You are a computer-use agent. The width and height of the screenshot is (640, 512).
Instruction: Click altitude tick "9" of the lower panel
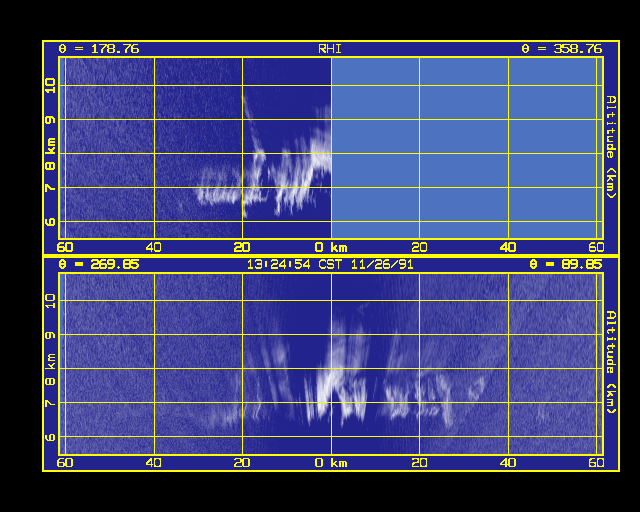[x=50, y=336]
